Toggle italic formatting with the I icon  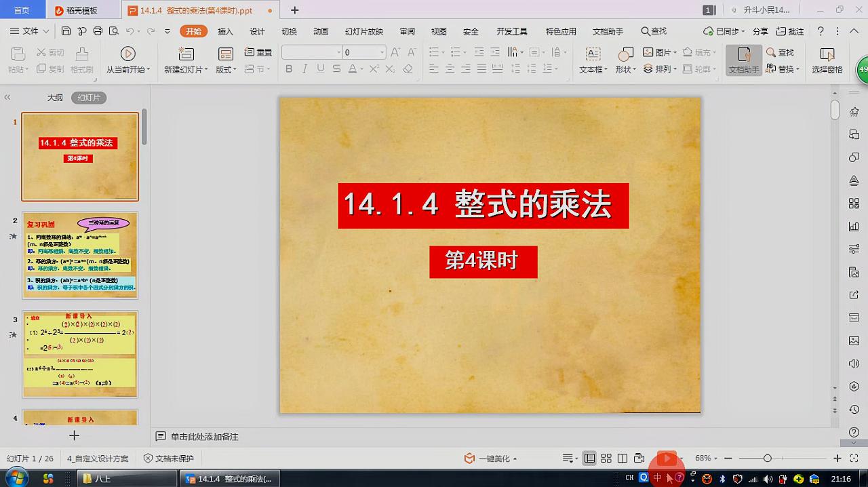pyautogui.click(x=304, y=68)
